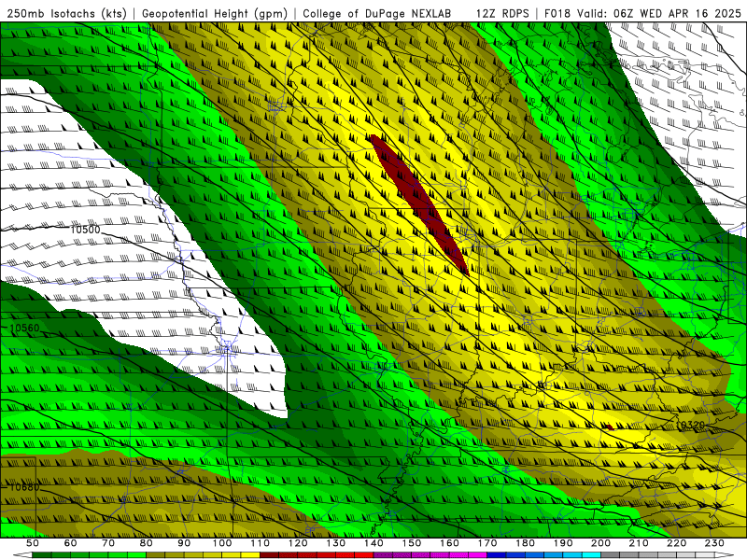747x560 pixels.
Task: Click the 230 value on the color scale
Action: tap(715, 543)
